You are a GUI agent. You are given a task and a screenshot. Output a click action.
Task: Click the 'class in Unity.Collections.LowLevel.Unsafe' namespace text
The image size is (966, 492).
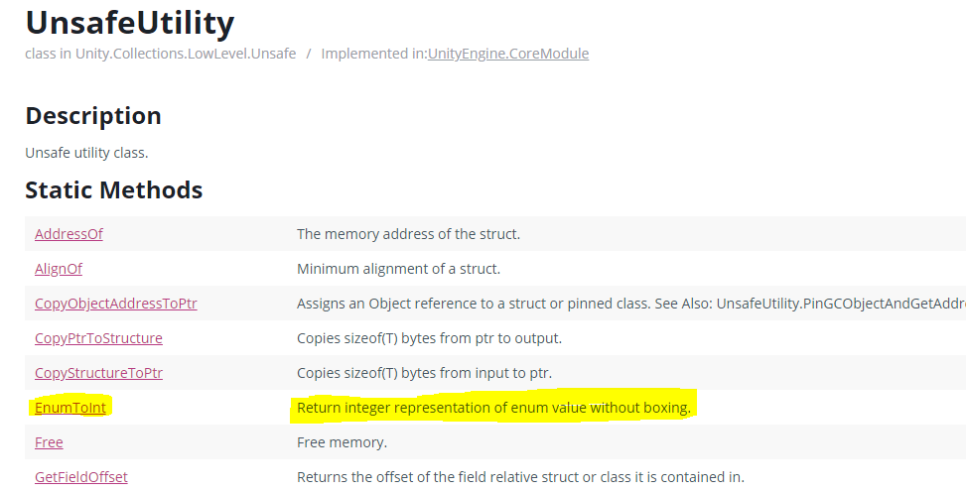pos(160,54)
